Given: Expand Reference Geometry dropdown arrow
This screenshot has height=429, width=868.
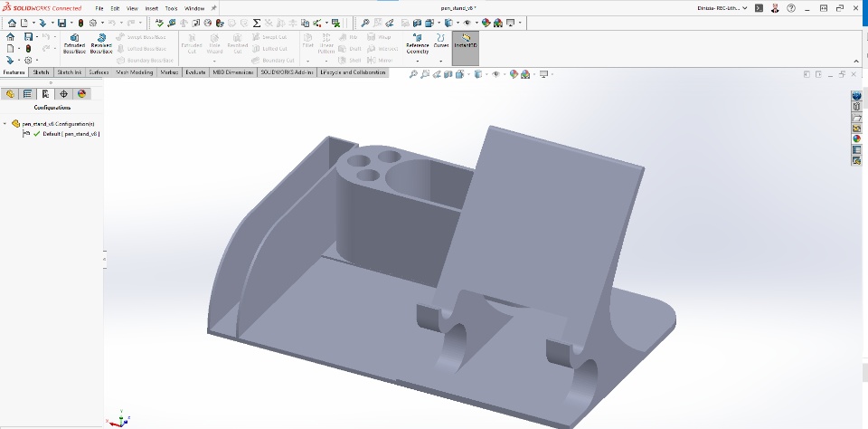Looking at the screenshot, I should (418, 61).
